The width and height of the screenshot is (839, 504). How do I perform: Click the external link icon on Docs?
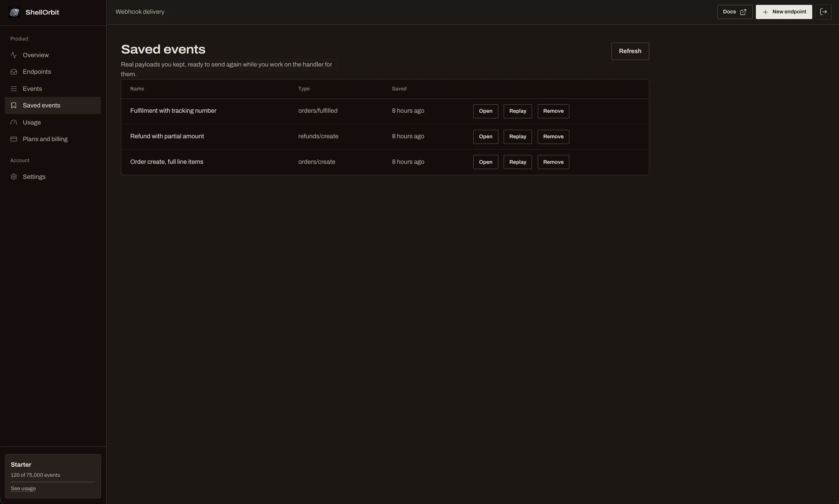pyautogui.click(x=743, y=12)
